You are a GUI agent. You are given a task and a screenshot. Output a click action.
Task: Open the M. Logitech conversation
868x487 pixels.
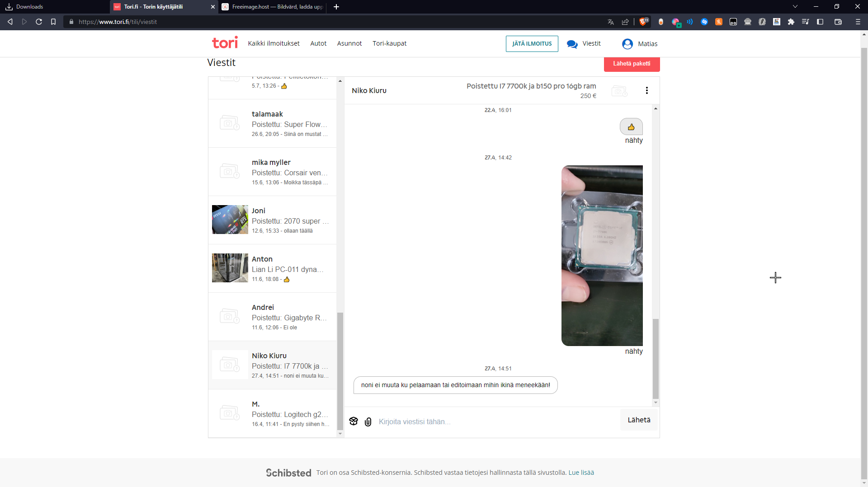272,413
